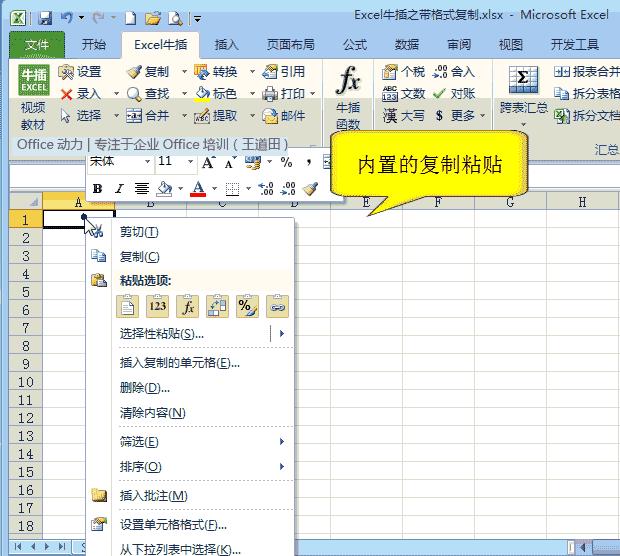The height and width of the screenshot is (556, 620).
Task: Click the Undo arrow icon
Action: click(x=66, y=18)
